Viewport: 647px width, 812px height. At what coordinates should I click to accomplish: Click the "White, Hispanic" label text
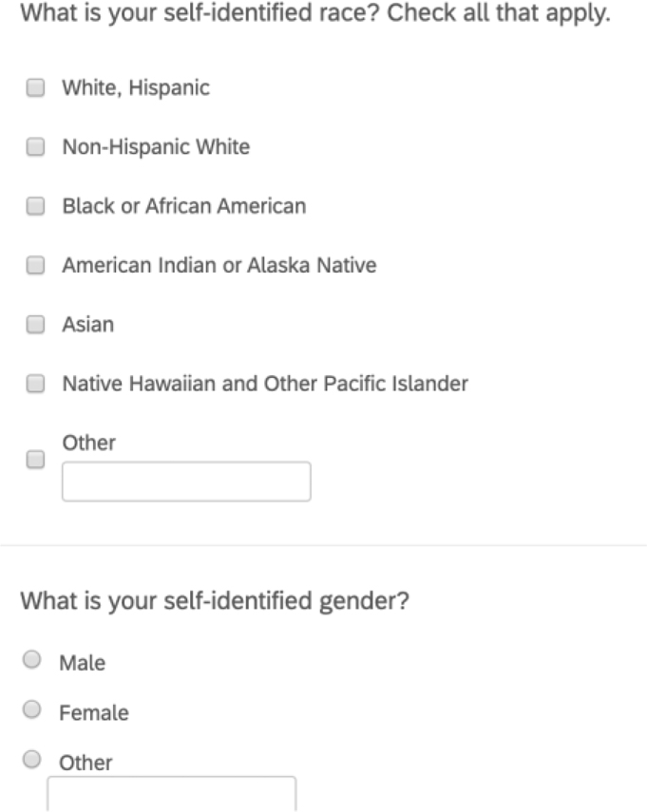point(136,88)
